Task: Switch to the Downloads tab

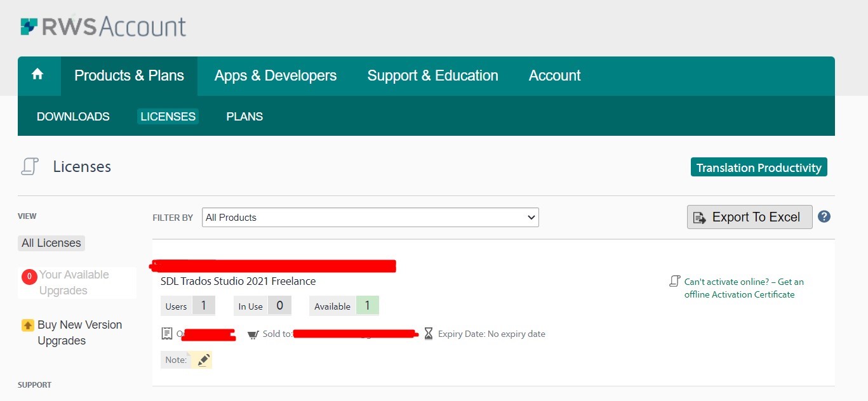Action: pyautogui.click(x=73, y=117)
